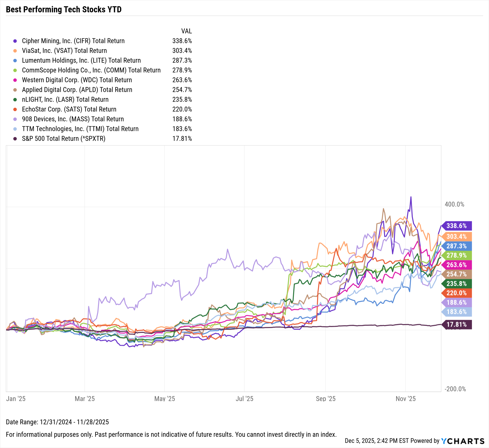Screen dimensions: 489x448
Task: Select the blue Lumentum Holdings legend marker
Action: point(15,60)
